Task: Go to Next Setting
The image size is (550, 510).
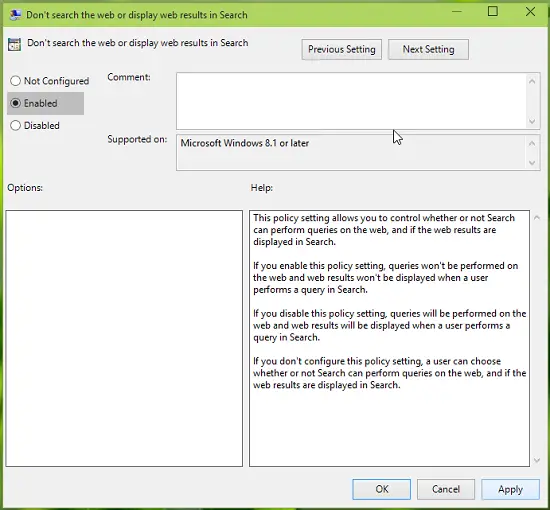Action: [428, 49]
